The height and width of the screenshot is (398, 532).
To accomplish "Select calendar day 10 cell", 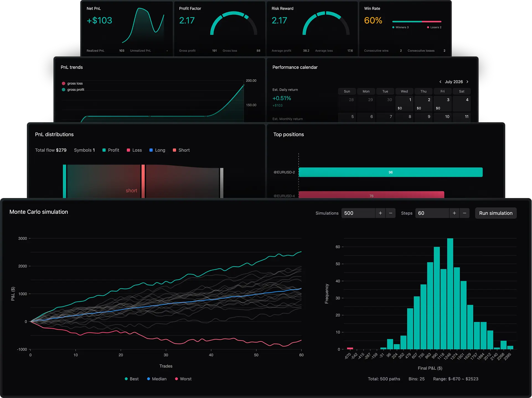I will pyautogui.click(x=443, y=117).
